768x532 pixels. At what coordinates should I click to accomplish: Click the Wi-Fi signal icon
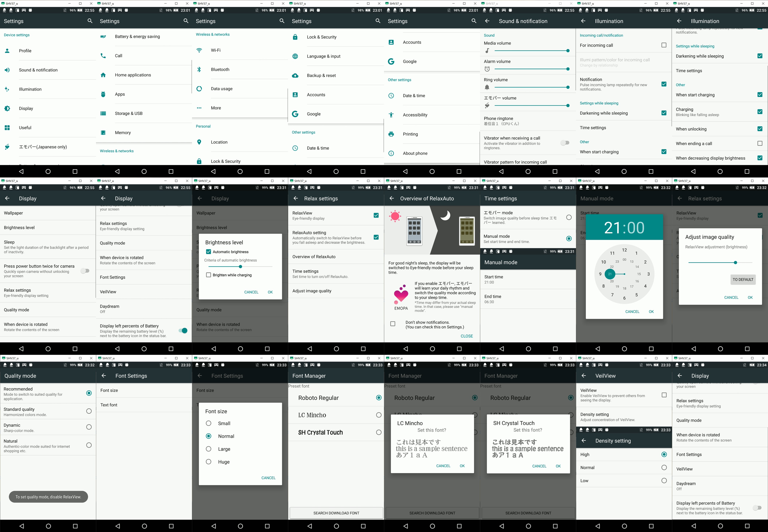(199, 50)
